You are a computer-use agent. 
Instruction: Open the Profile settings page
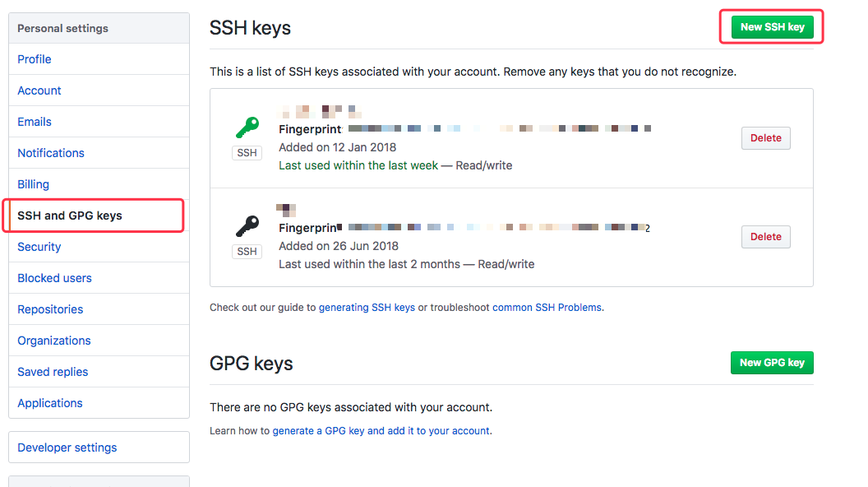point(35,59)
